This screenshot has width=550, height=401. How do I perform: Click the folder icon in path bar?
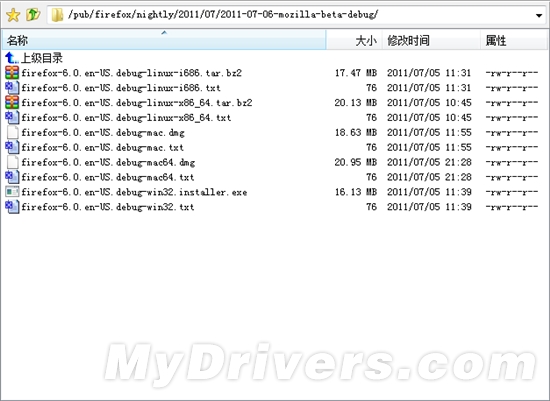tap(57, 15)
